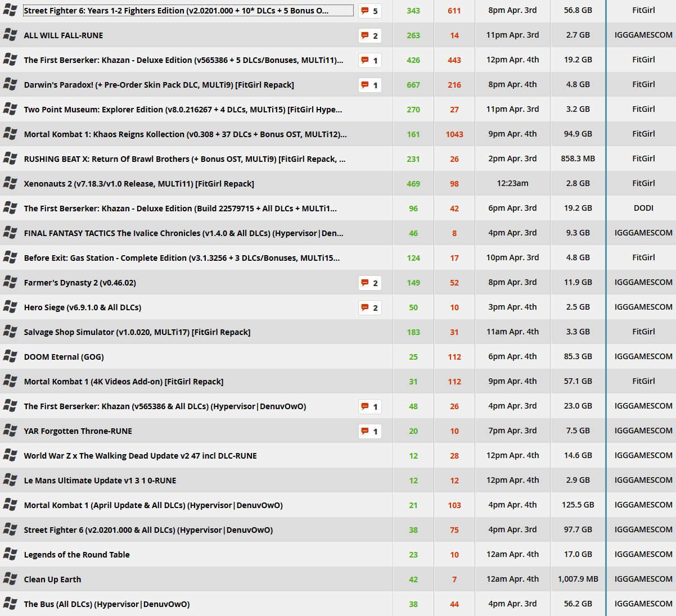Open comments badge for Darwin's Paradox!

point(370,85)
